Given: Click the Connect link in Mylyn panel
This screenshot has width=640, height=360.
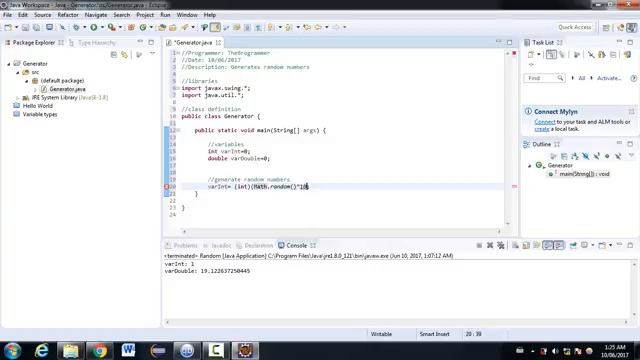Looking at the screenshot, I should pos(544,122).
